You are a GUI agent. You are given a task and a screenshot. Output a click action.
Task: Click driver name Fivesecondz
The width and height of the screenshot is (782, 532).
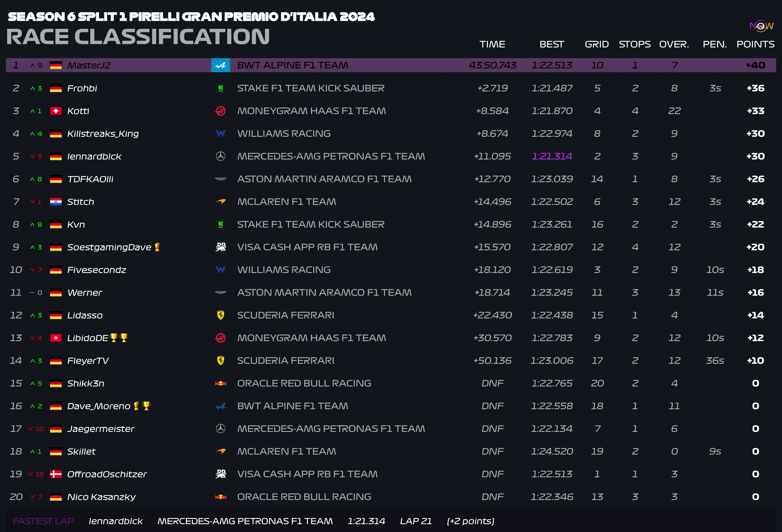tap(97, 270)
